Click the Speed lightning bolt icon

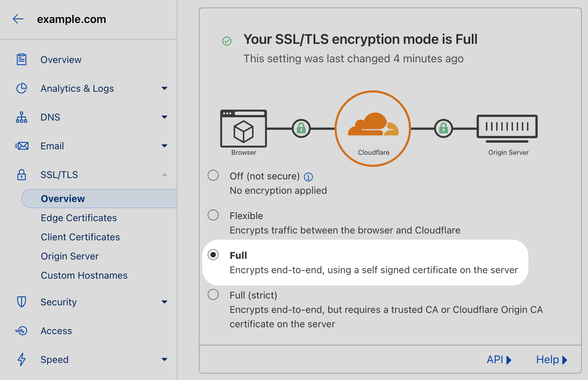(22, 359)
